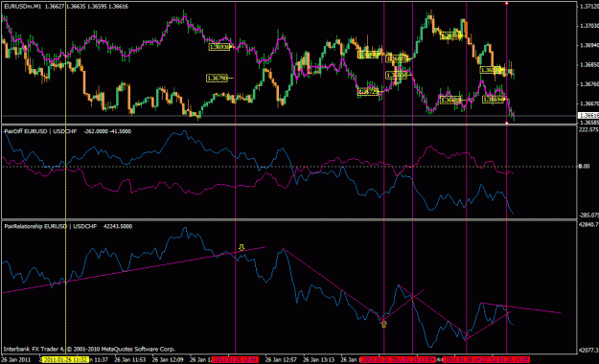The height and width of the screenshot is (364, 599).
Task: Click the EURUSDm,M1 chart title text
Action: 23,7
